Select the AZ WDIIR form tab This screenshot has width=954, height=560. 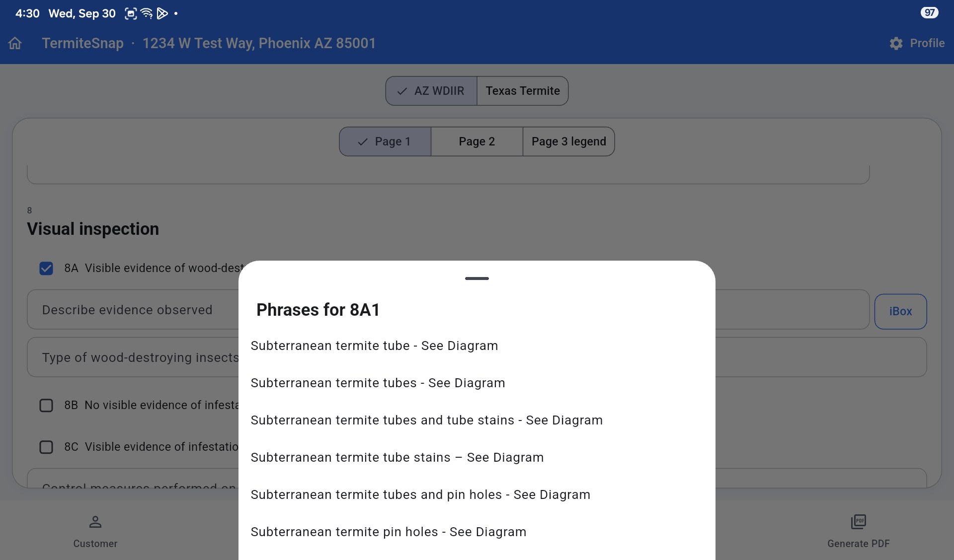click(431, 91)
